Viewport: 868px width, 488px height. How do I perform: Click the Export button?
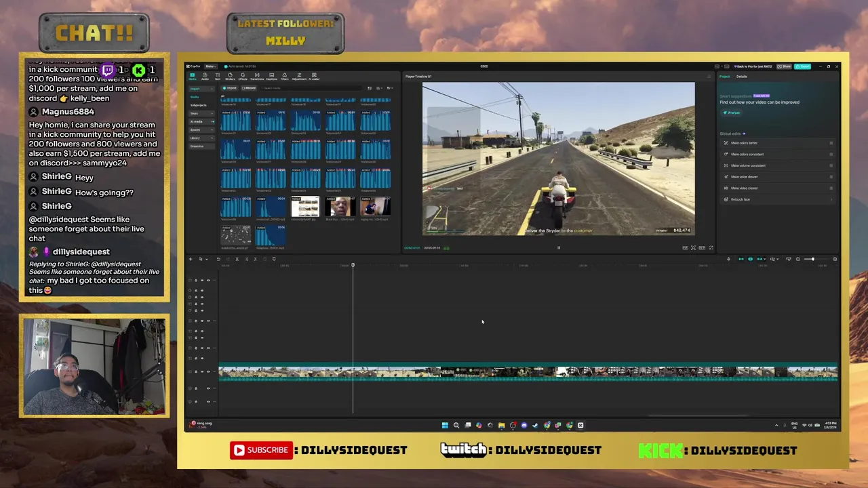(803, 66)
